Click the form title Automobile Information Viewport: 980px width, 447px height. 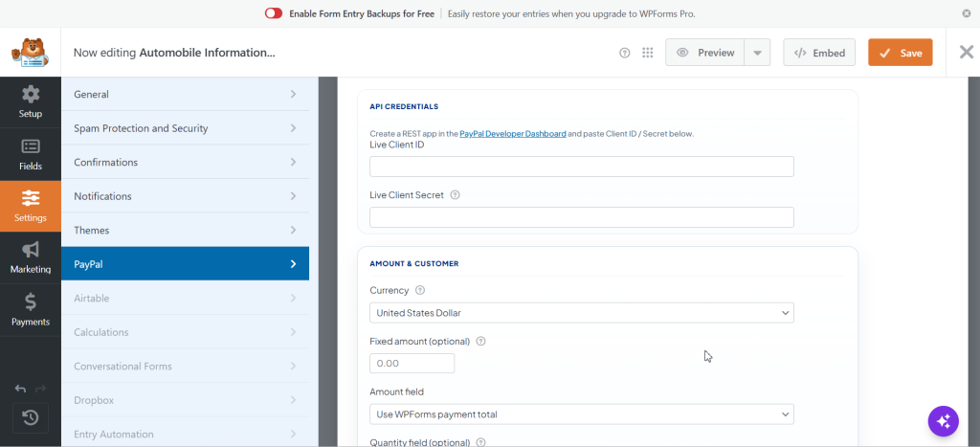coord(207,53)
